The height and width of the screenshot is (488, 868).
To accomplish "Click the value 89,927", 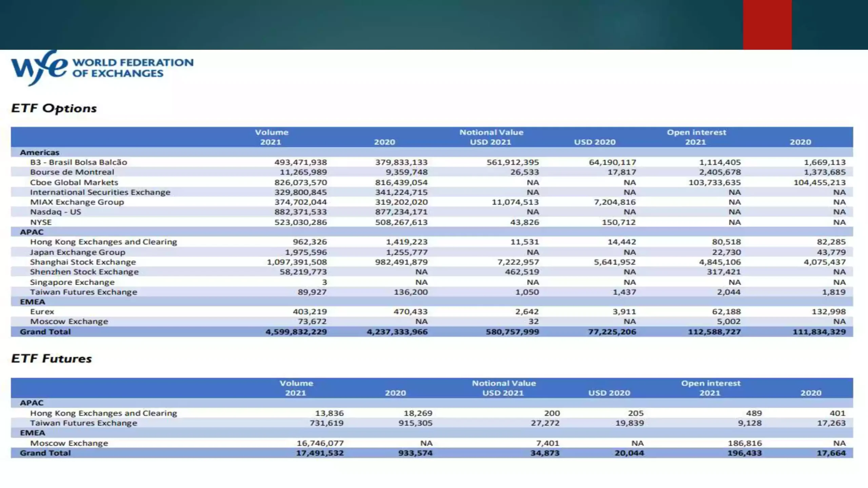I will (312, 292).
